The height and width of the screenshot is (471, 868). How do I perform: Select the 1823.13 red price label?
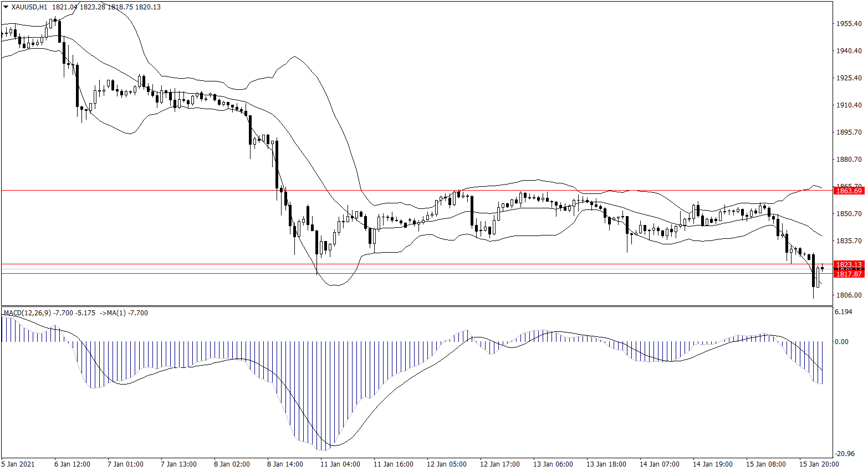[849, 265]
